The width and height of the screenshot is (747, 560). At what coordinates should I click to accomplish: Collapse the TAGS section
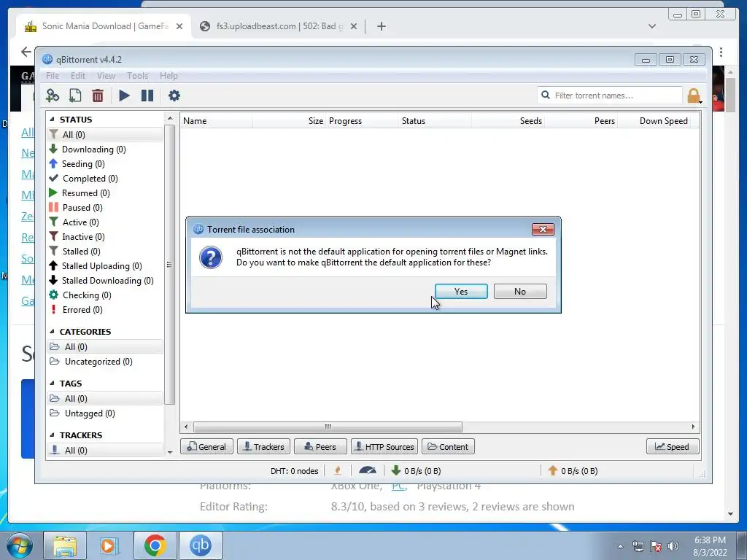coord(52,384)
